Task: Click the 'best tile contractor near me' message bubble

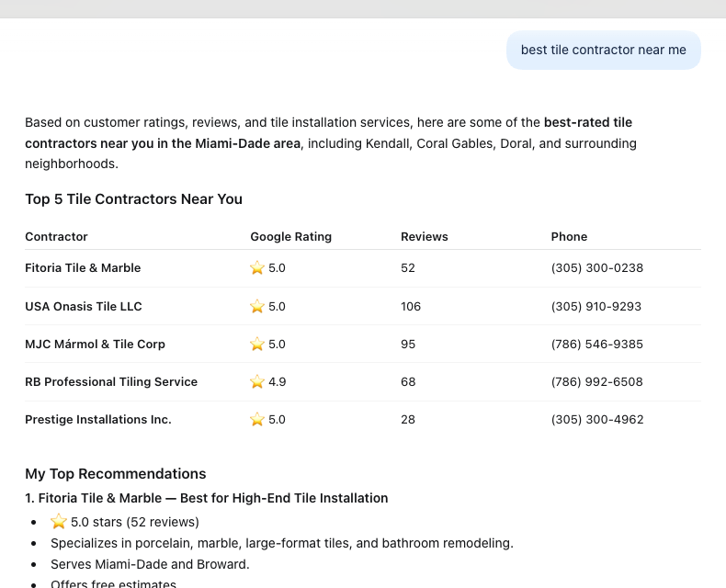Action: 603,50
